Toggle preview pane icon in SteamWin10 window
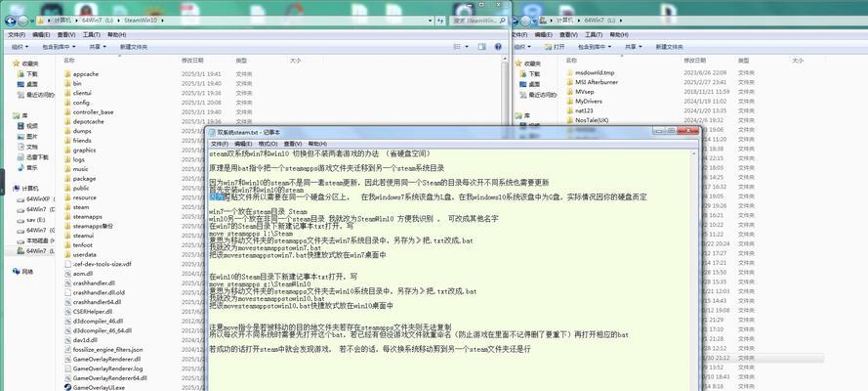The width and height of the screenshot is (868, 391). click(481, 47)
